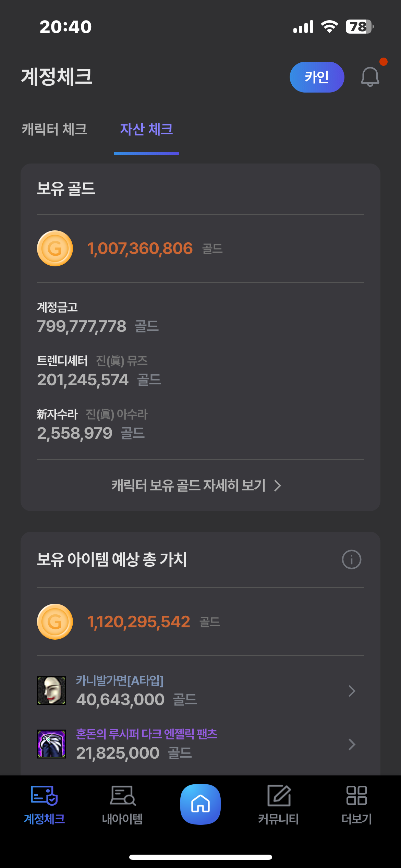Select the 트렌디셰터 character gold entry
The height and width of the screenshot is (868, 401).
99,371
